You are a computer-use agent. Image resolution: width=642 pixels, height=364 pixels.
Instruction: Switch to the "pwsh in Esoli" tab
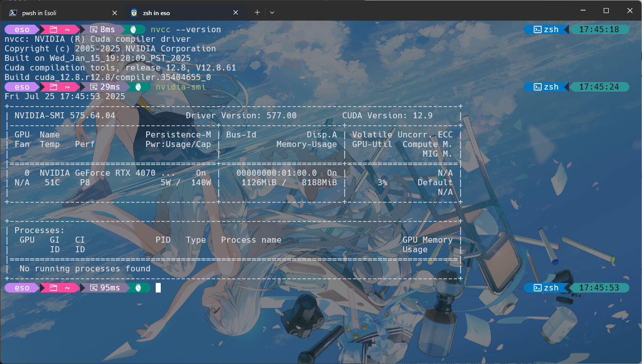55,12
